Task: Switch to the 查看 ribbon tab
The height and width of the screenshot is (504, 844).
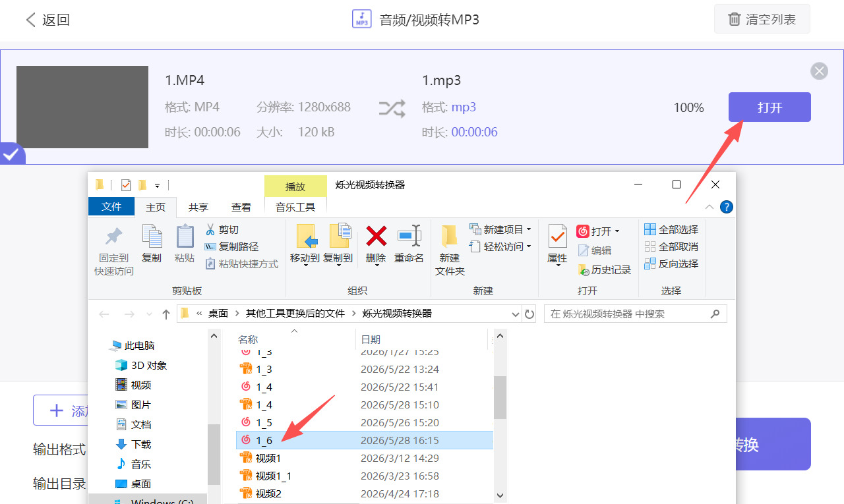Action: (241, 207)
